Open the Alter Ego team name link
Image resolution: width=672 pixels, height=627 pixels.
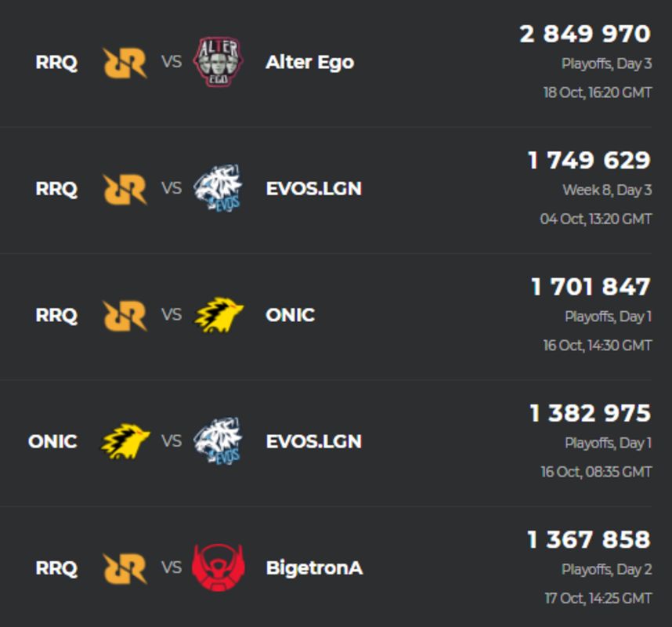tap(310, 63)
